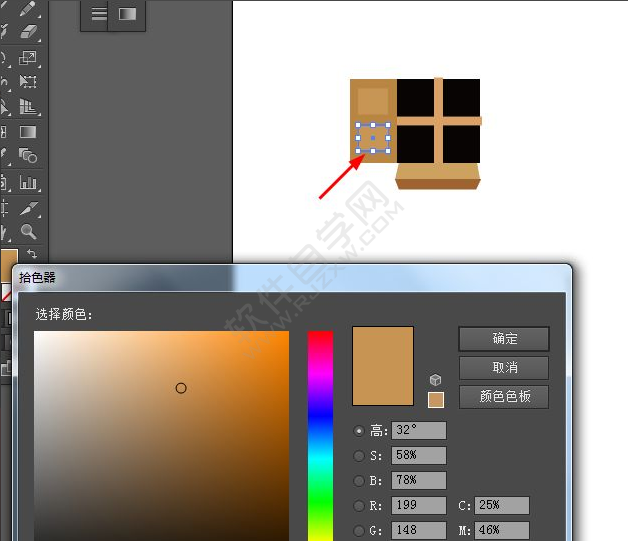The width and height of the screenshot is (628, 541).
Task: Select the Column Graph tool
Action: [x=28, y=183]
